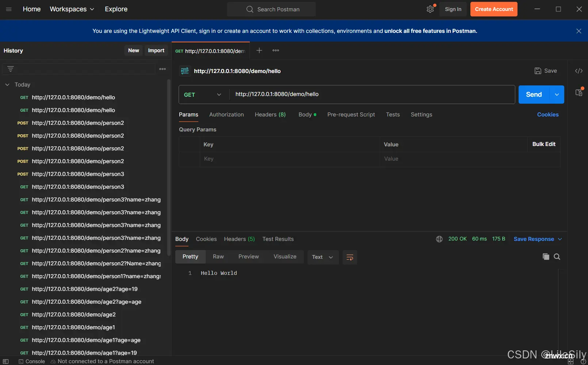
Task: Click the Send button
Action: tap(534, 95)
